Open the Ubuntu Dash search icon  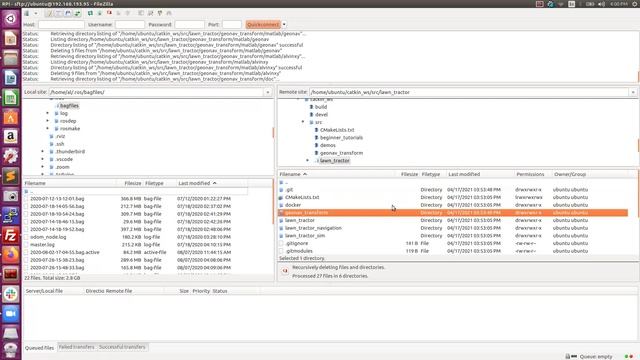pos(10,19)
